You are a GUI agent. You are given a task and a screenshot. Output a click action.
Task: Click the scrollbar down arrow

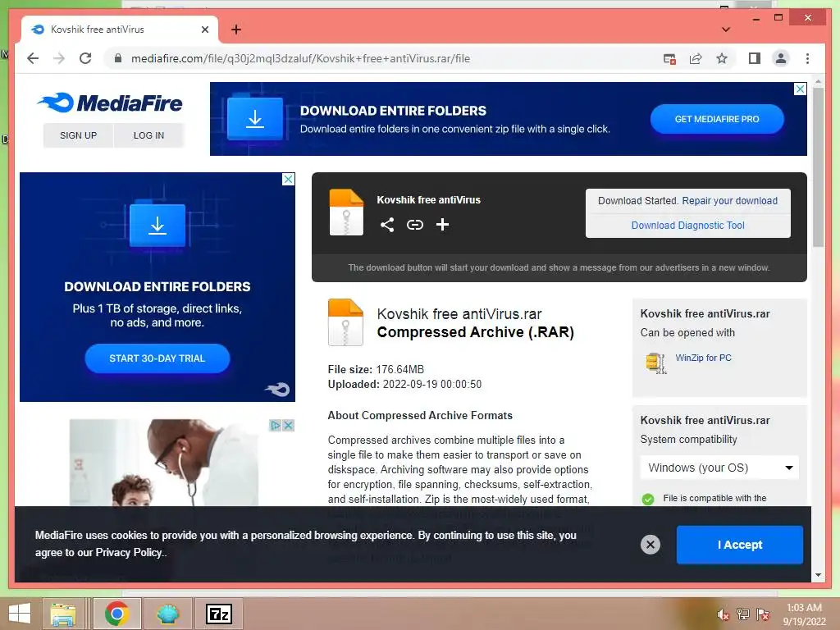(x=818, y=575)
